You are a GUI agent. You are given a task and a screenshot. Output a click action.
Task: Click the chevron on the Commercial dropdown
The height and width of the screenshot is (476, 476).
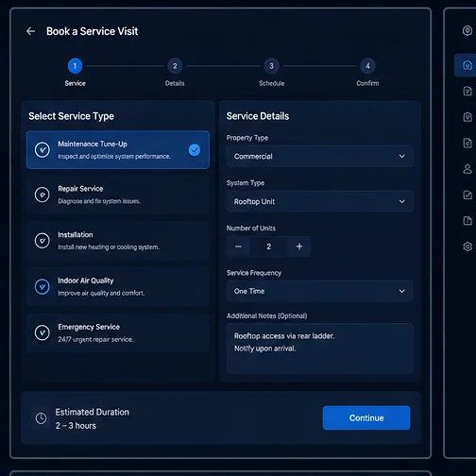coord(401,156)
